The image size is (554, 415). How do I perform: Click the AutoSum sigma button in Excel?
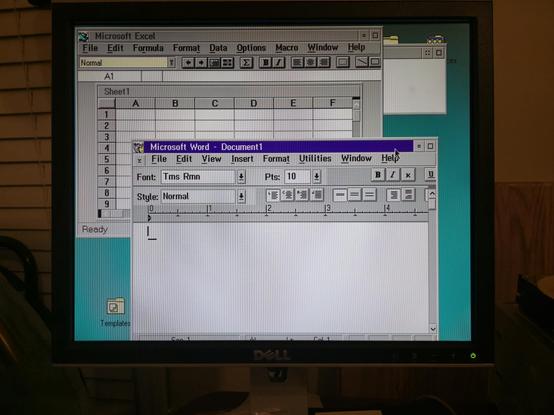tap(246, 63)
